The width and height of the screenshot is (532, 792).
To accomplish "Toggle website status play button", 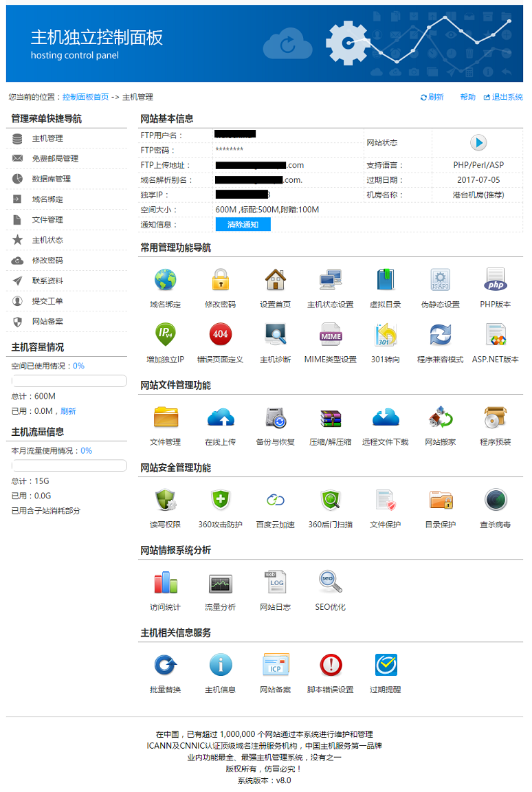I will [x=478, y=142].
